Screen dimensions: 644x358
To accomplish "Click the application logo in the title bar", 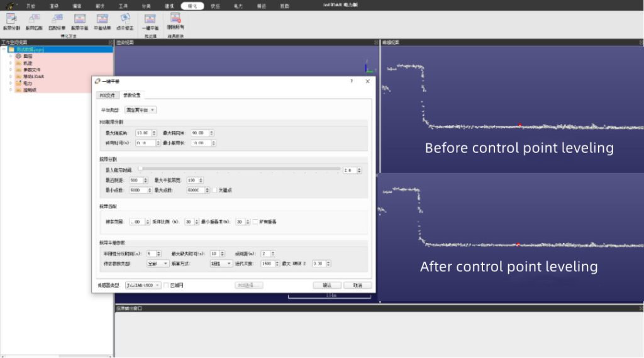I will pyautogui.click(x=10, y=5).
